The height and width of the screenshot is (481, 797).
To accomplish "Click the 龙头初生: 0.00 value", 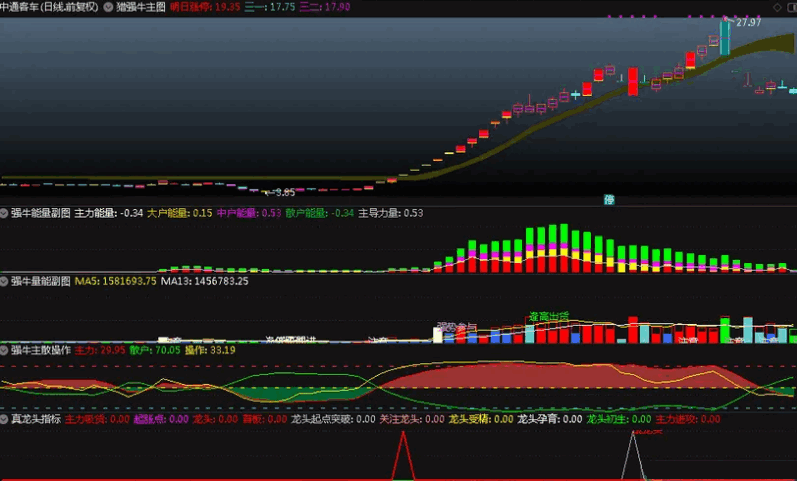I will point(619,419).
